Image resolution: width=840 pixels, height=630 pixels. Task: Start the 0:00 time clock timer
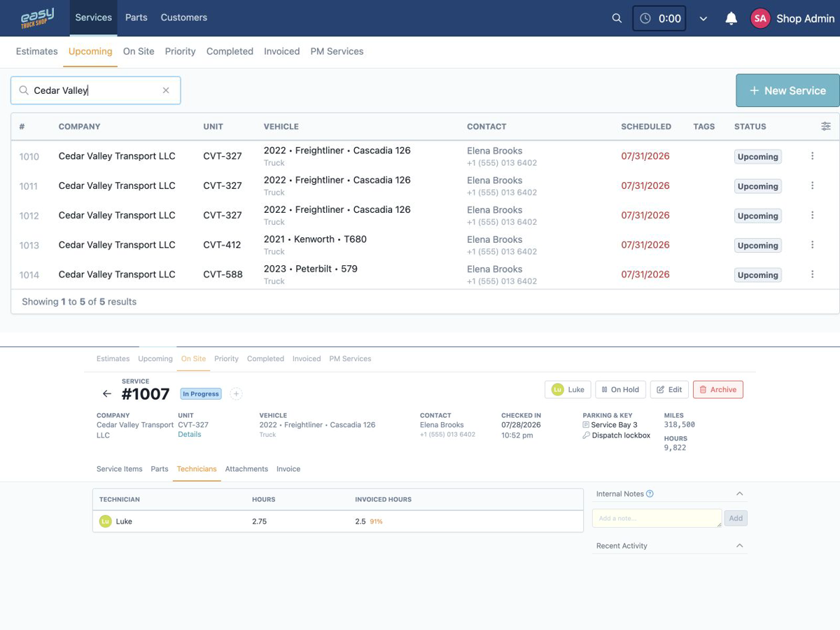[x=659, y=18]
